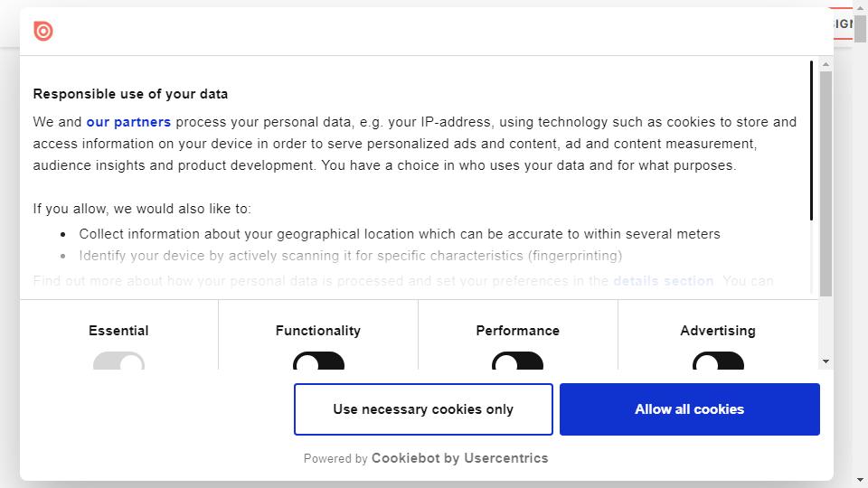Viewport: 868px width, 488px height.
Task: Toggle the Essential cookies switch
Action: coord(118,362)
